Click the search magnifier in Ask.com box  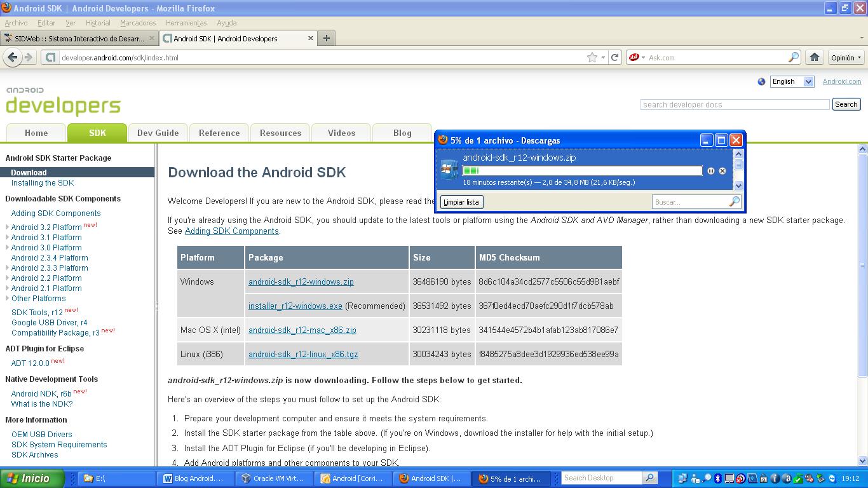(x=793, y=57)
